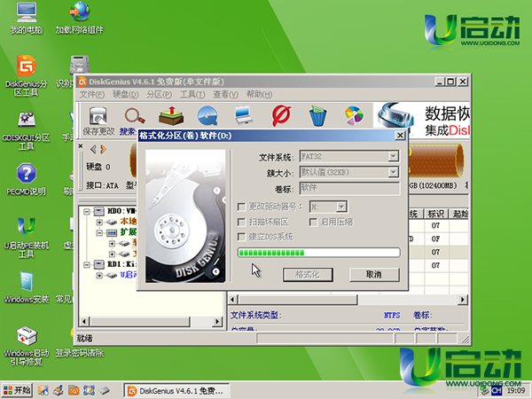532x399 pixels.
Task: Click the HD0 disk tree item
Action: pos(115,211)
